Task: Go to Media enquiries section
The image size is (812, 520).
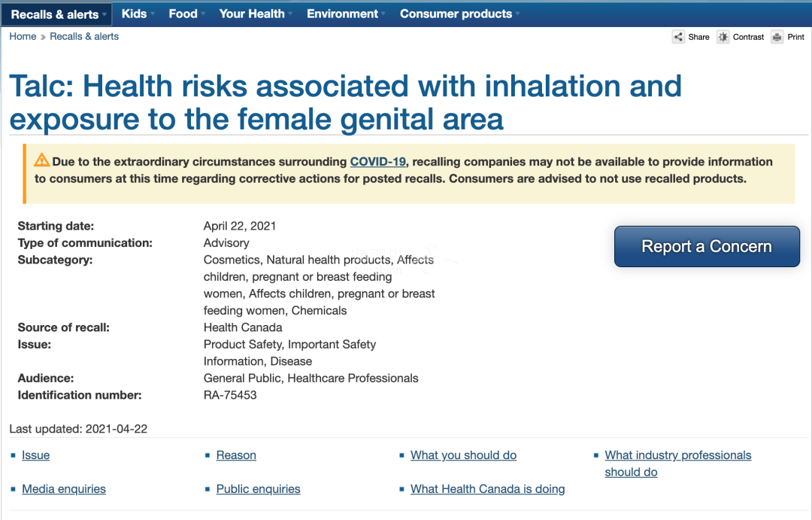Action: (64, 489)
